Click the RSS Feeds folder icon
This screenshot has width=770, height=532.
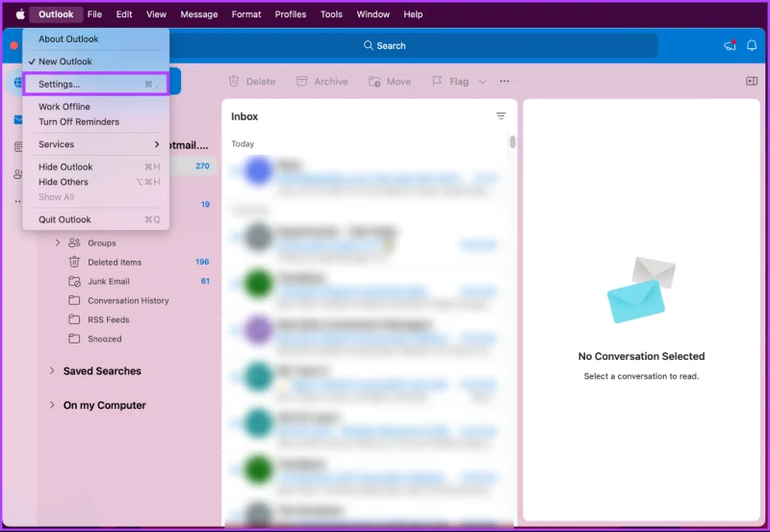[x=74, y=319]
